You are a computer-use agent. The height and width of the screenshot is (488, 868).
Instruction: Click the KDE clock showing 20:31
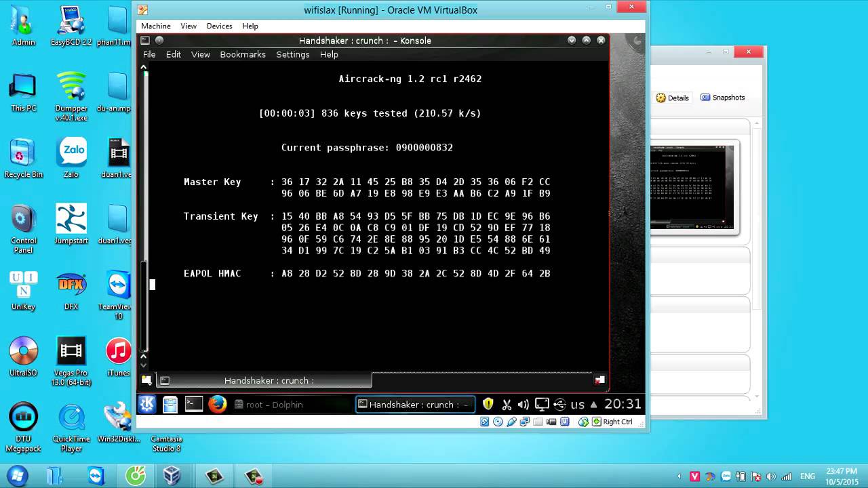click(623, 404)
